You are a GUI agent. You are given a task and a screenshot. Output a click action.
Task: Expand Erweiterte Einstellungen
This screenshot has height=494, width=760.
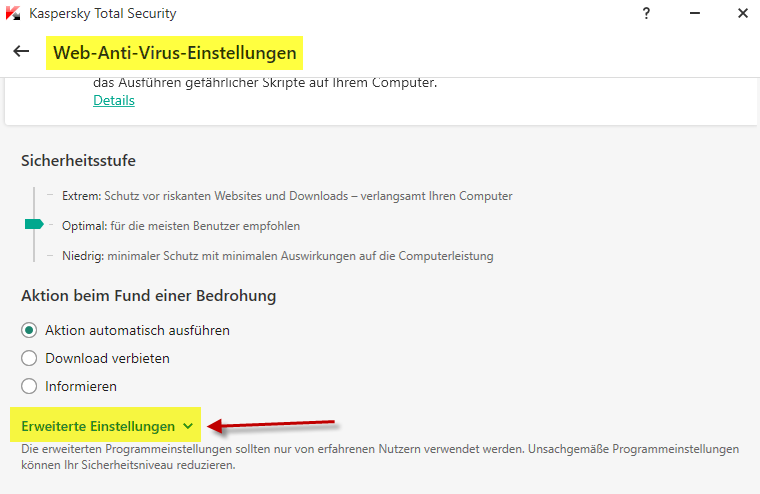[106, 426]
